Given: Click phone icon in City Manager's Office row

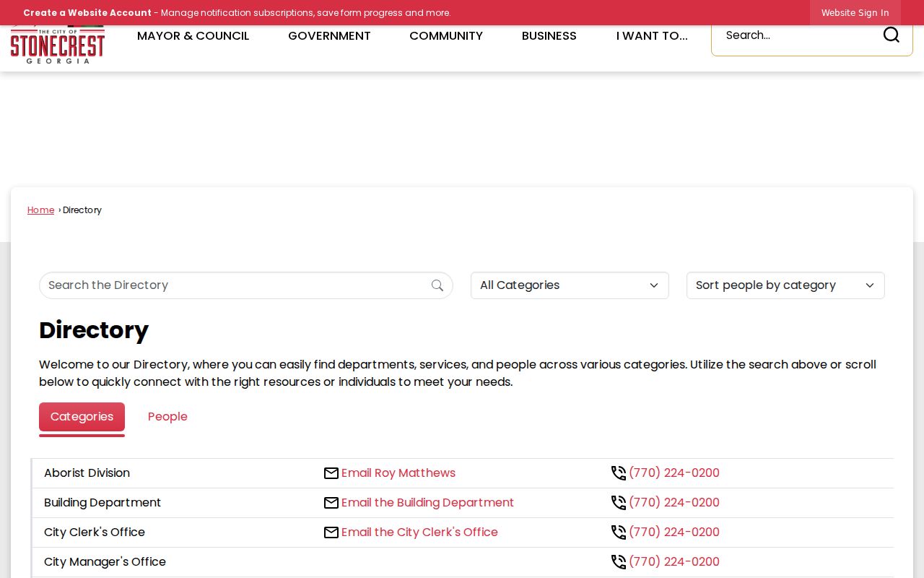Looking at the screenshot, I should pyautogui.click(x=619, y=562).
